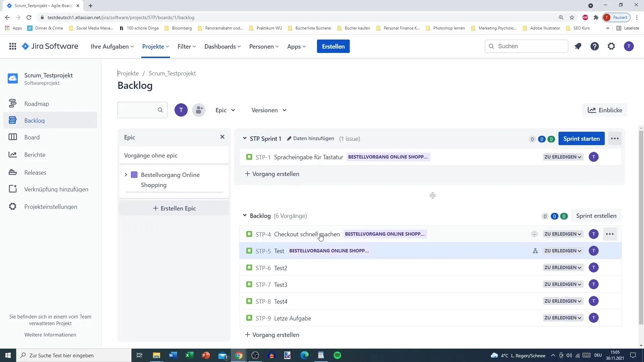The width and height of the screenshot is (644, 362).
Task: Open Dashboards dropdown in the header
Action: coord(223,46)
